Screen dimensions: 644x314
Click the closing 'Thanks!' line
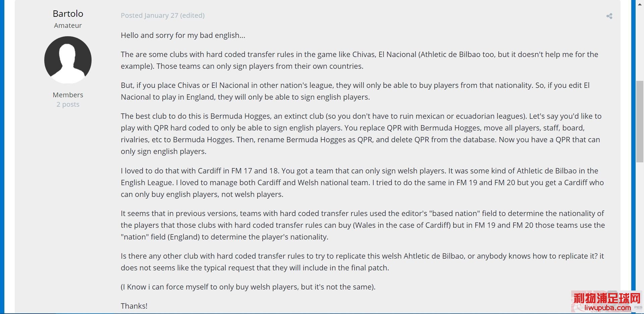[134, 306]
